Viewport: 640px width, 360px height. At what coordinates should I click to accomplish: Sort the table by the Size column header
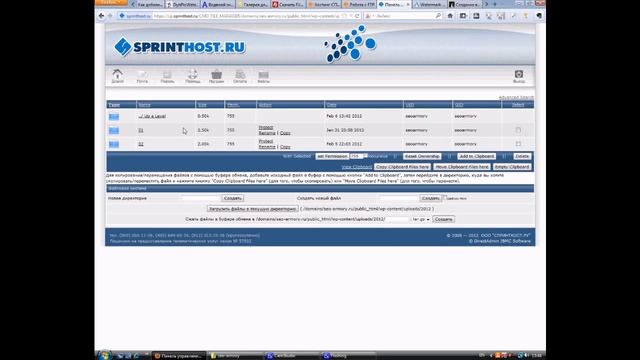(x=202, y=105)
